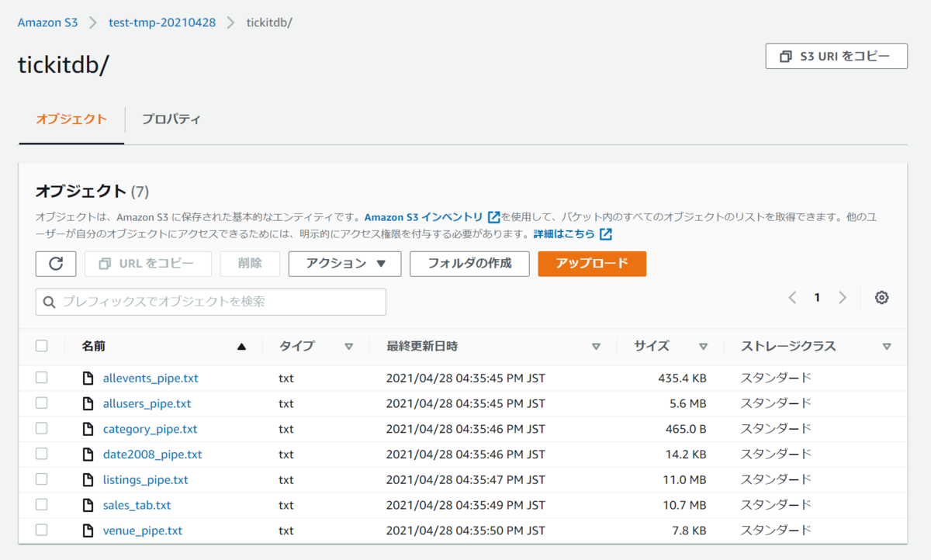Switch to the オブジェクト tab
This screenshot has height=560, width=931.
coord(71,119)
